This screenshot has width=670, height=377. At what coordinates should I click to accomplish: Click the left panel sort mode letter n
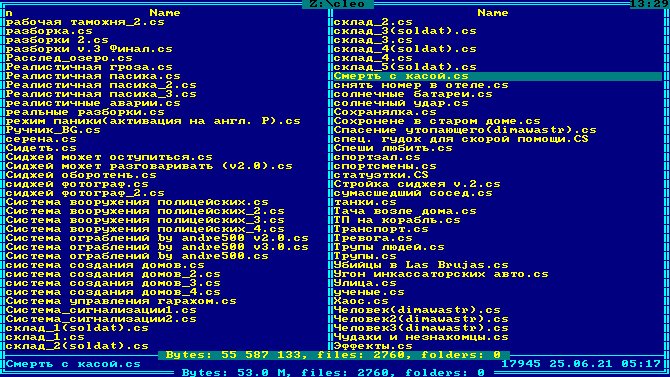click(9, 13)
